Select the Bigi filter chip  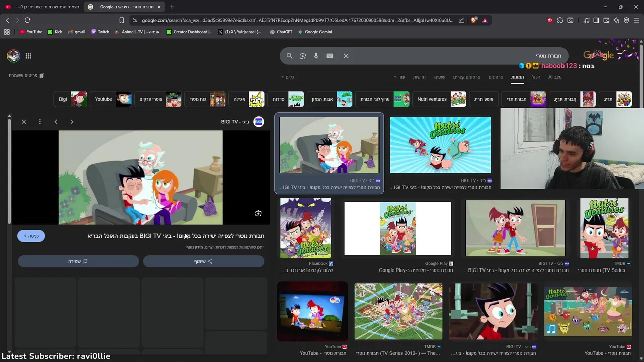click(70, 99)
